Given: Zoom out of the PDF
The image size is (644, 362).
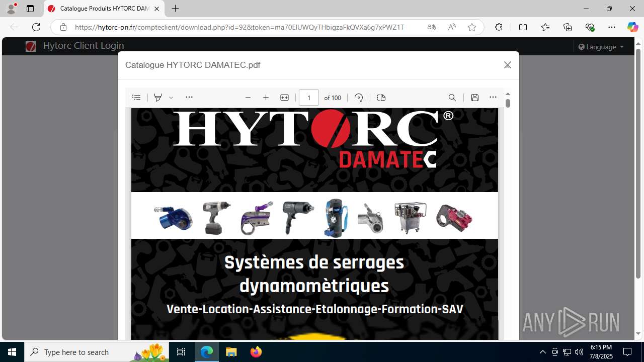Looking at the screenshot, I should 248,98.
